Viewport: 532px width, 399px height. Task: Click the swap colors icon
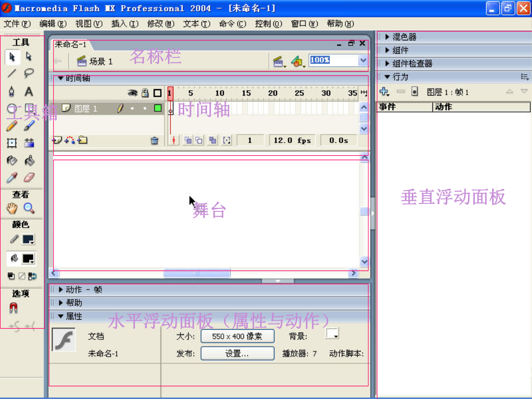(x=32, y=276)
